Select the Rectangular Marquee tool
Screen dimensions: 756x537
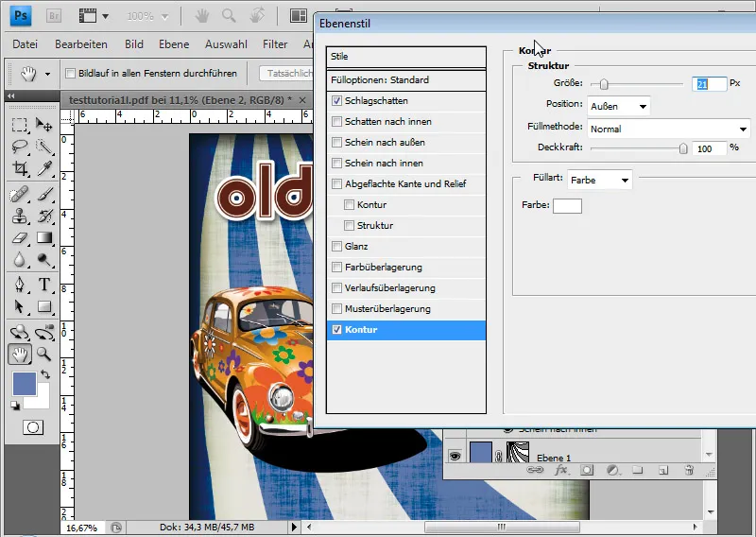coord(19,125)
